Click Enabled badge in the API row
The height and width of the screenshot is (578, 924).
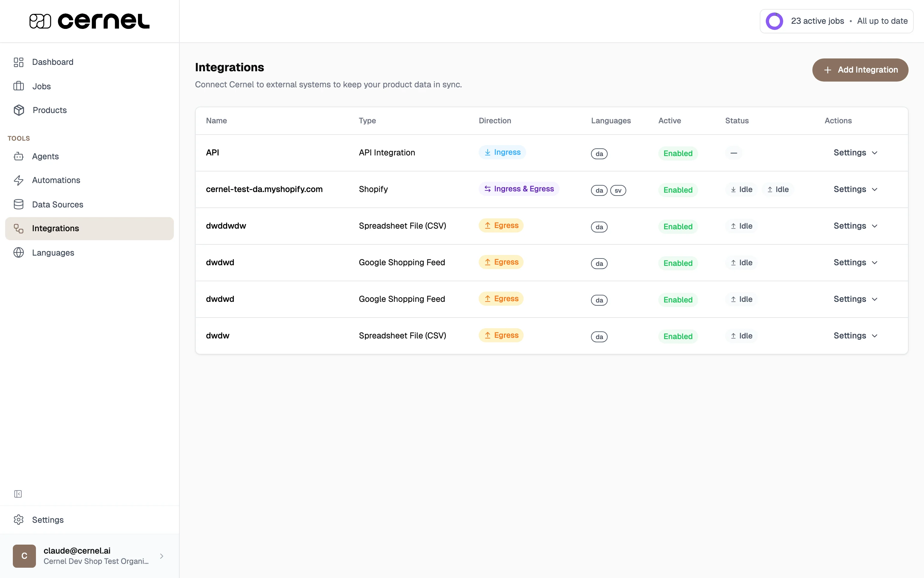pos(678,153)
